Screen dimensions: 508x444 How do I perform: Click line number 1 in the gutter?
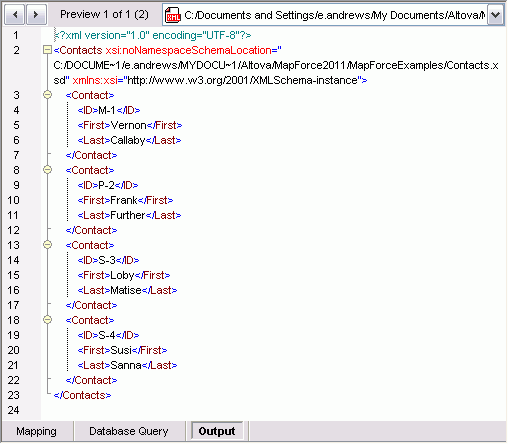point(16,35)
